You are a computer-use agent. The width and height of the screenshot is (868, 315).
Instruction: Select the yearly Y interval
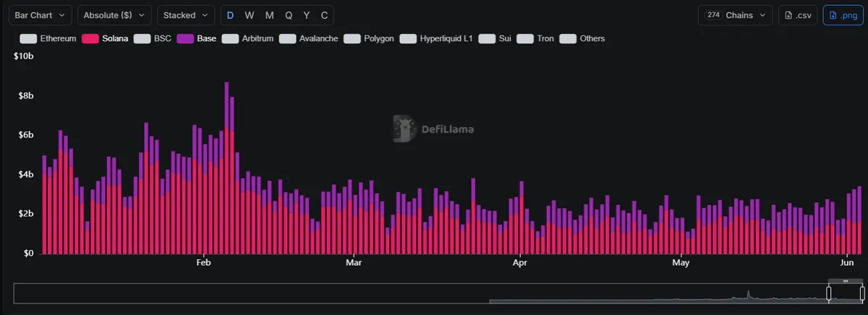307,15
